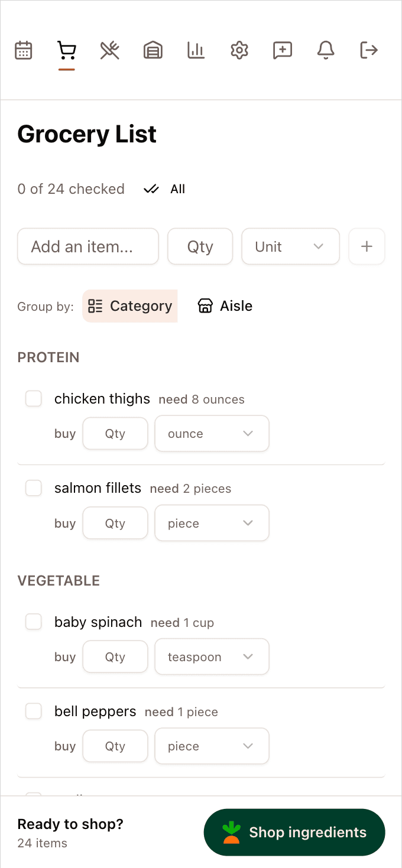Viewport: 402px width, 868px height.
Task: Mark baby spinach as checked
Action: click(34, 622)
